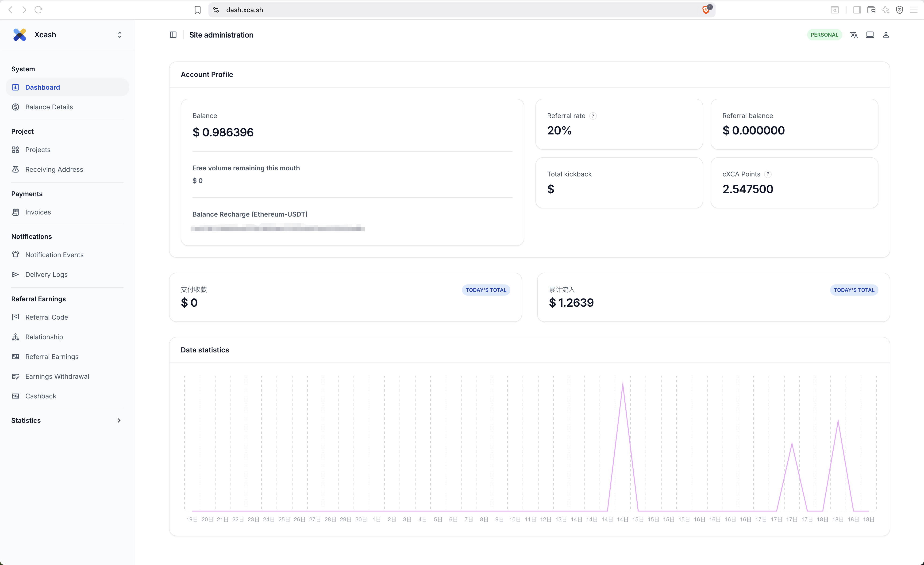Open the Notification Events page
924x565 pixels.
[x=54, y=255]
